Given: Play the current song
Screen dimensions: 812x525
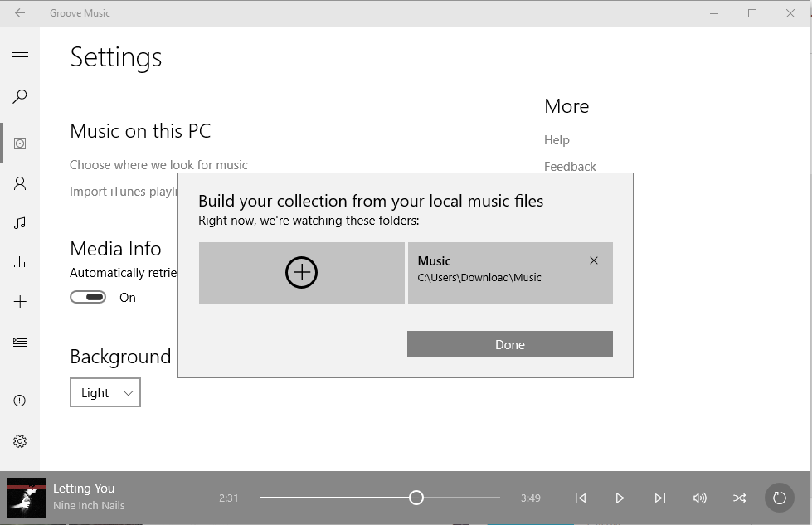Looking at the screenshot, I should [x=620, y=498].
